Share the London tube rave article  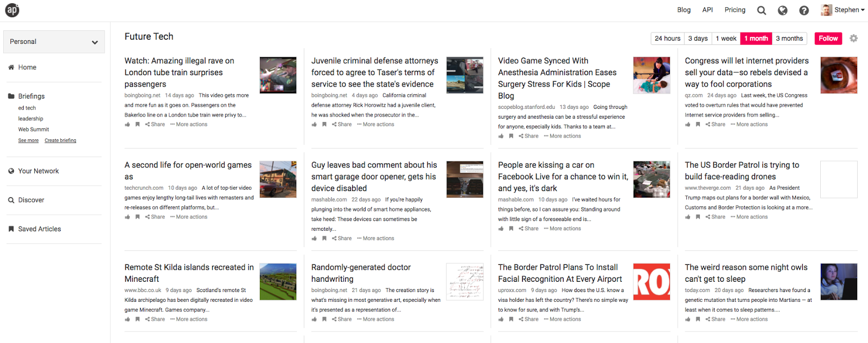click(x=155, y=125)
